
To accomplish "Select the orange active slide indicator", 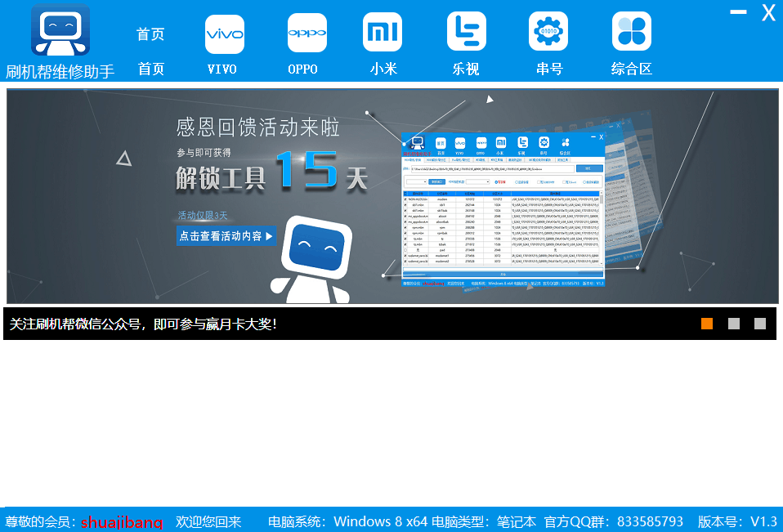I will [707, 324].
